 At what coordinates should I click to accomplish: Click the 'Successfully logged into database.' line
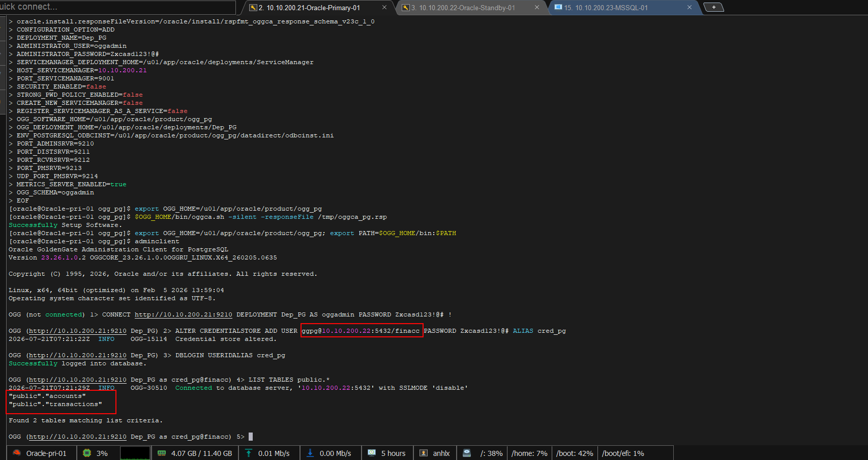[x=77, y=363]
